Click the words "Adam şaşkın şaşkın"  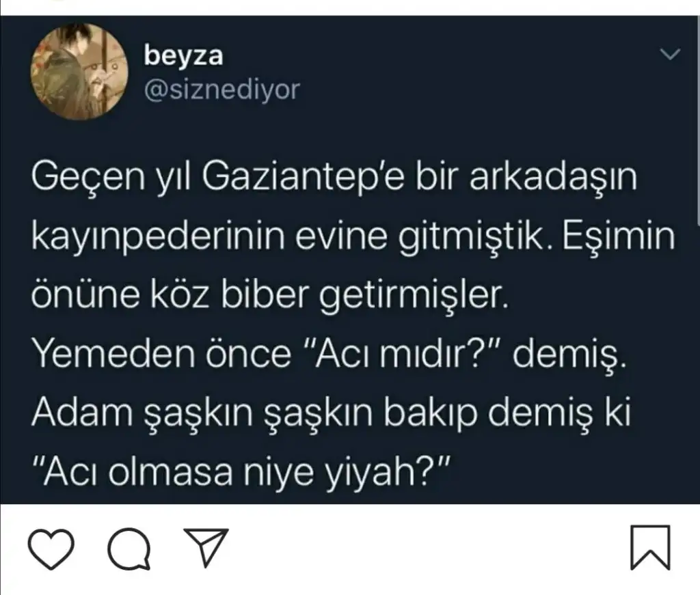click(x=202, y=415)
